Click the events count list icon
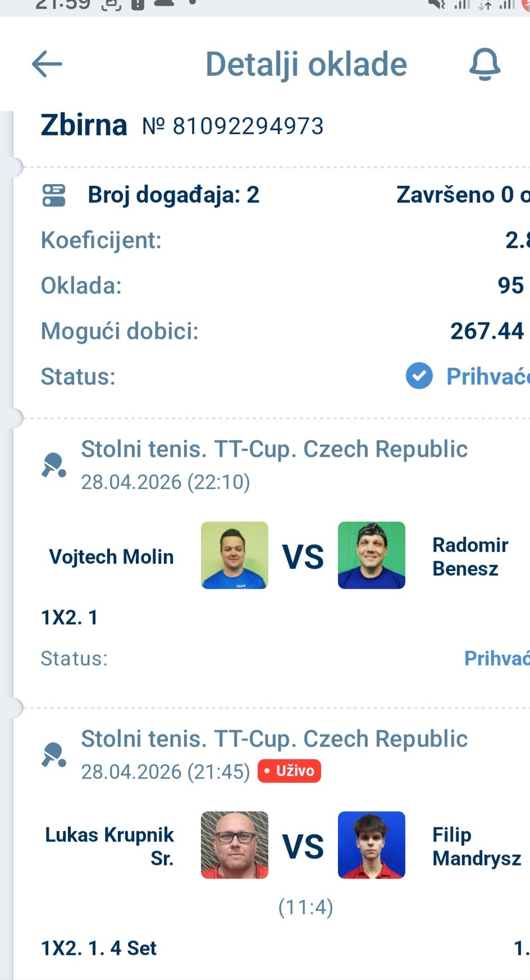The width and height of the screenshot is (530, 980). pyautogui.click(x=54, y=195)
